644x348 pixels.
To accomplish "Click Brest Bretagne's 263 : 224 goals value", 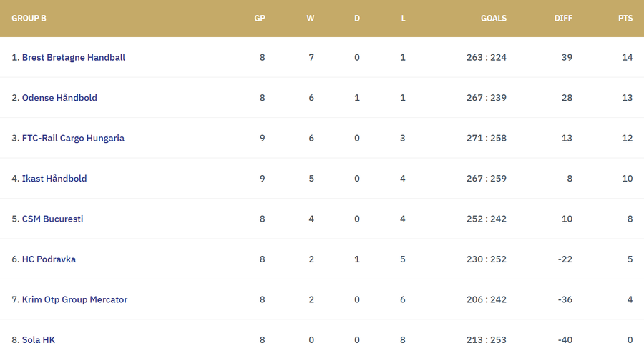I will [486, 57].
